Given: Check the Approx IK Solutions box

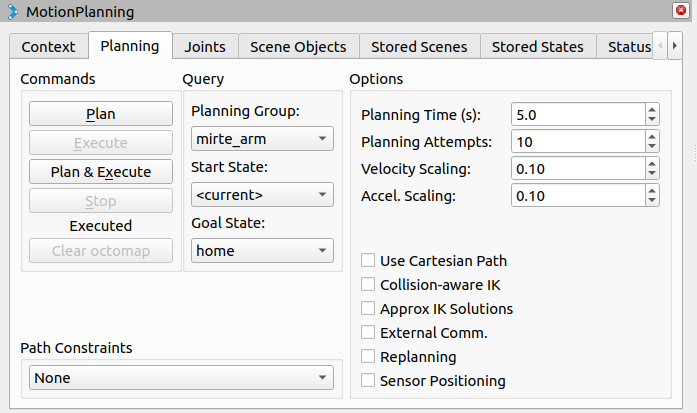Looking at the screenshot, I should pyautogui.click(x=368, y=309).
